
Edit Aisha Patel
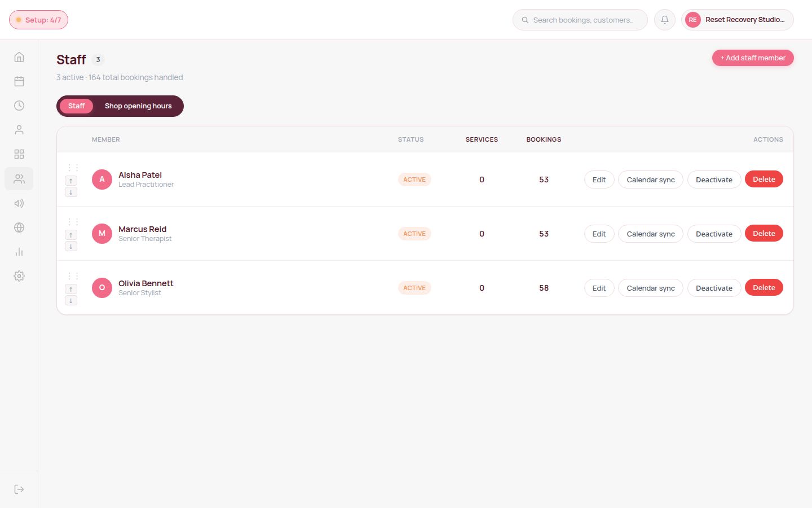[x=599, y=179]
